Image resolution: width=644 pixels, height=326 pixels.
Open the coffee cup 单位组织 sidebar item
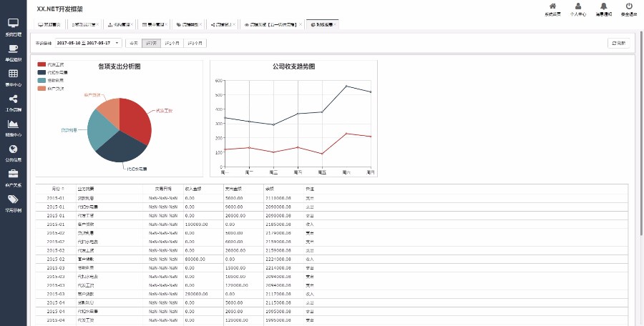pos(13,53)
